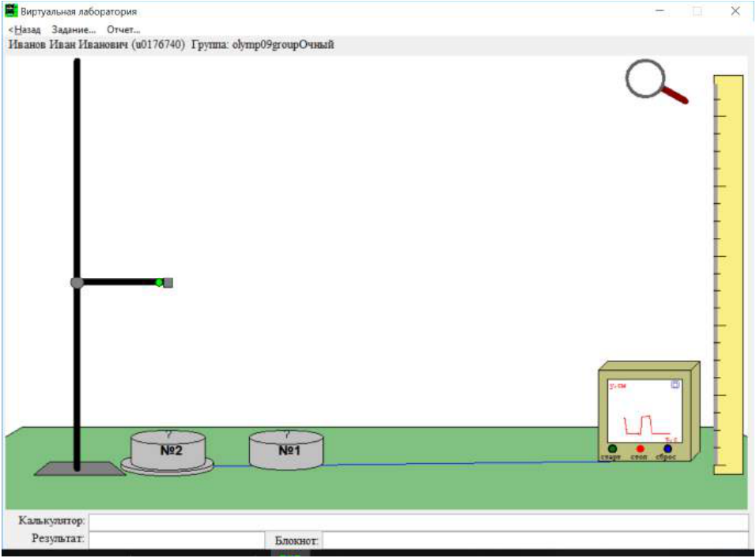Click the gray clamp joint on the stand pole
The image size is (756, 558).
(x=77, y=283)
